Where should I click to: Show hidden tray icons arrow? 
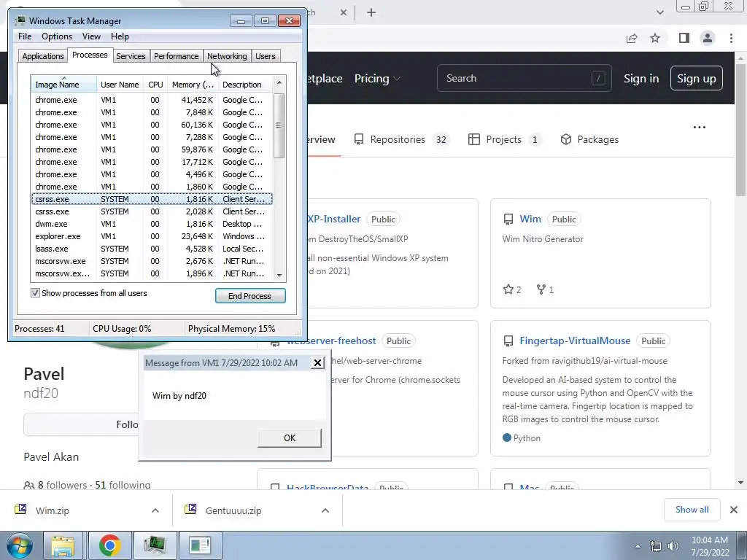638,546
